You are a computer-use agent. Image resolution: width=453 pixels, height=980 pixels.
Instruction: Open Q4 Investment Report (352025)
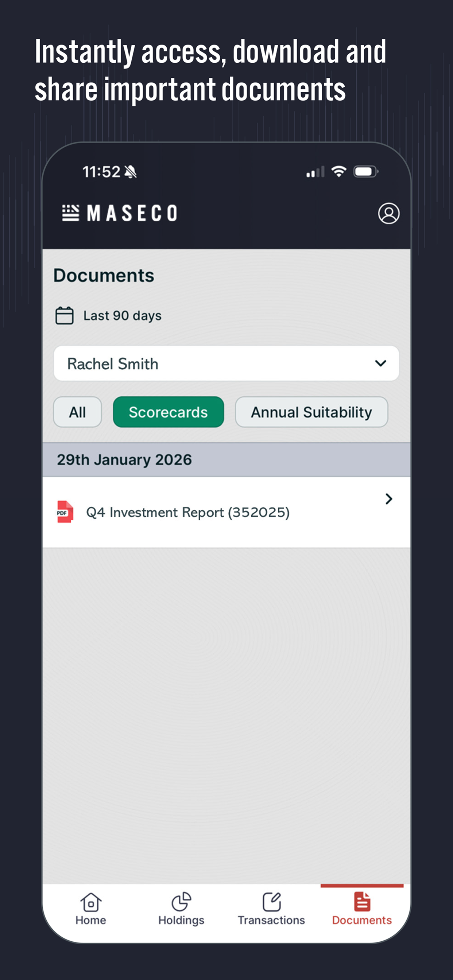pyautogui.click(x=226, y=512)
